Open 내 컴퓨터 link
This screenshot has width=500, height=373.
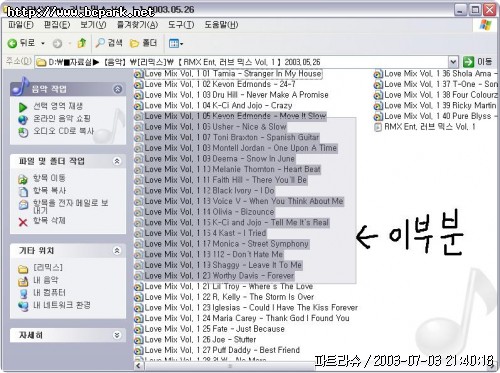[49, 293]
